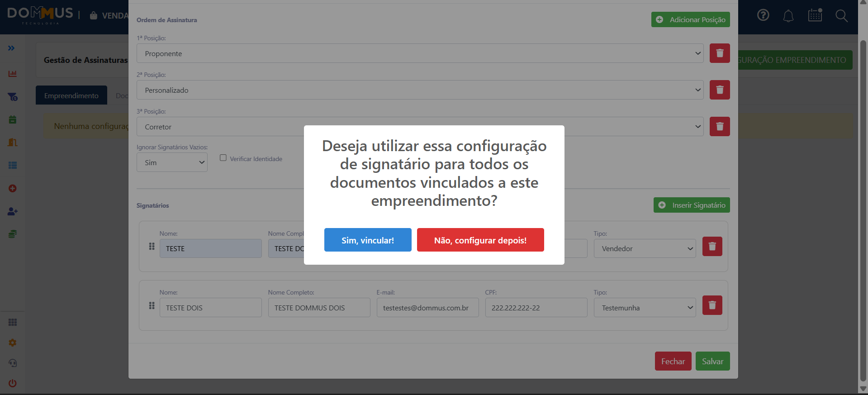This screenshot has width=868, height=395.
Task: Delete the Proponente position with trash icon
Action: point(720,53)
